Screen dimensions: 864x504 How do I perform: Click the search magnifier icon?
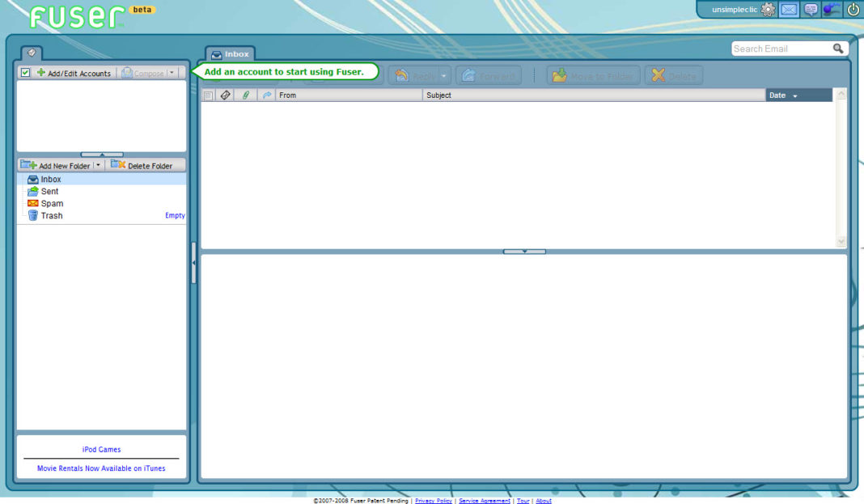click(837, 49)
